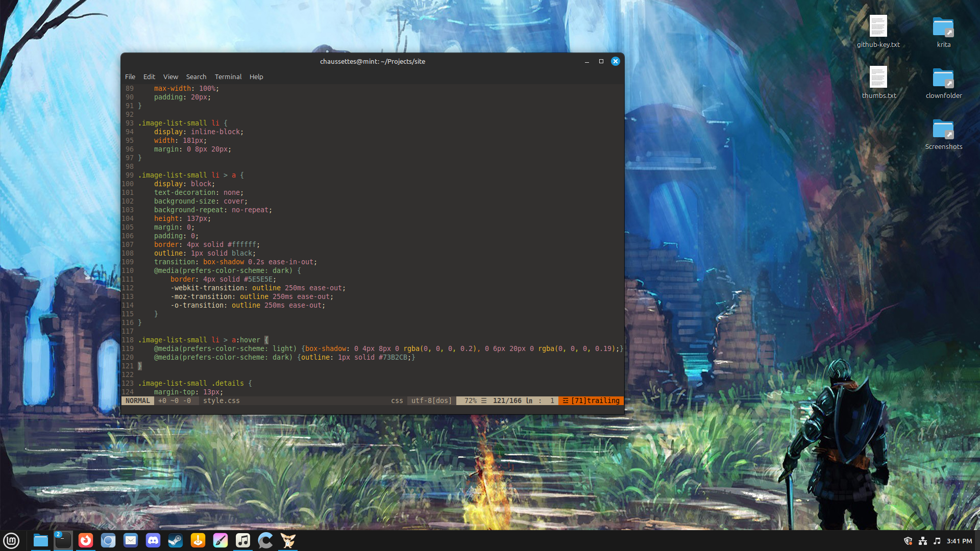Launch the Chromium browser from the taskbar
This screenshot has width=980, height=551.
[108, 540]
